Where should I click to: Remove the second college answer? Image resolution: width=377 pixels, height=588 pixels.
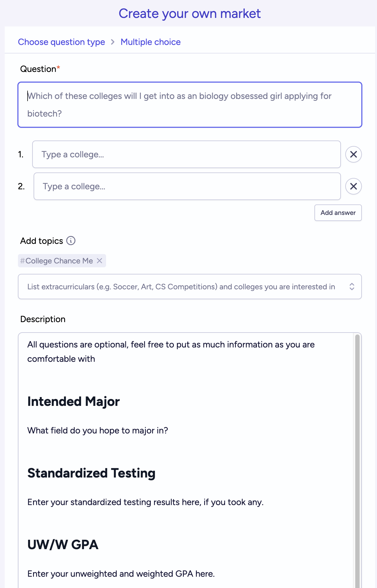coord(353,186)
